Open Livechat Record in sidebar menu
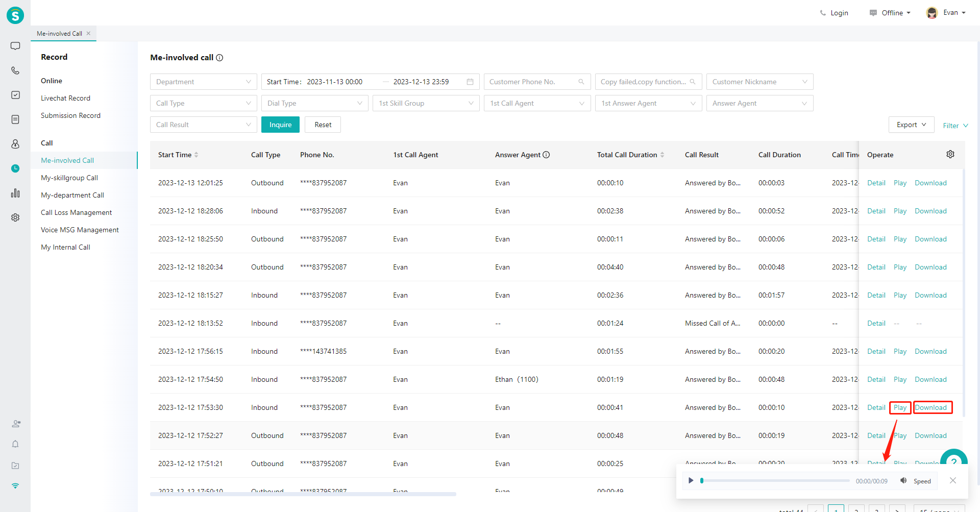Screen dimensions: 980x512 tap(65, 98)
